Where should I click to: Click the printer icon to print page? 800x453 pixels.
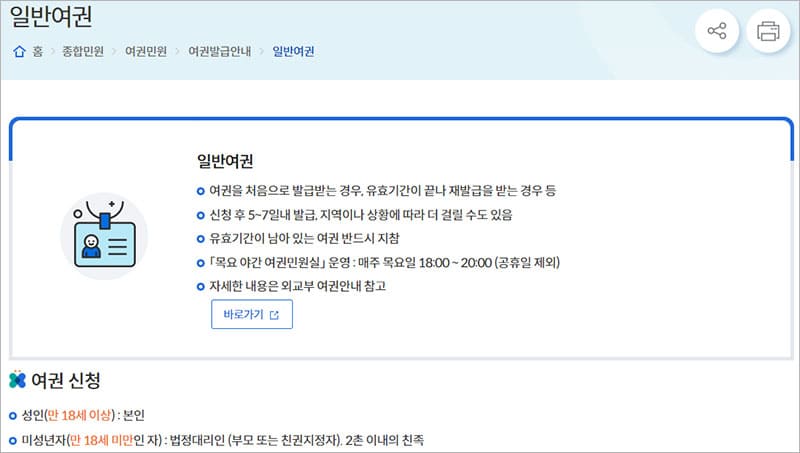pos(768,31)
